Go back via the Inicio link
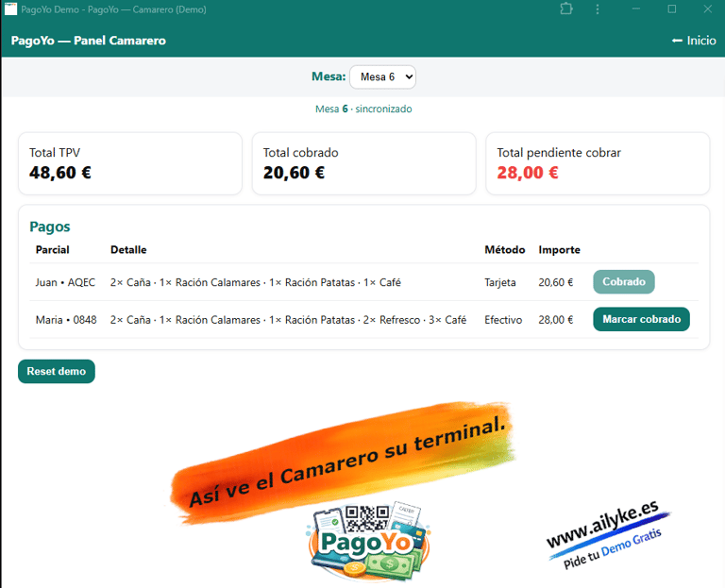 (694, 41)
